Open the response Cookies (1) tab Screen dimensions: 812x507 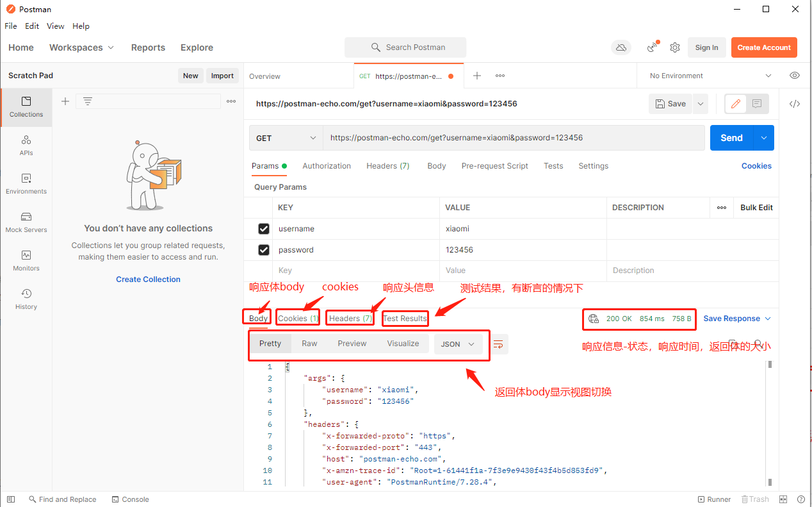coord(298,319)
